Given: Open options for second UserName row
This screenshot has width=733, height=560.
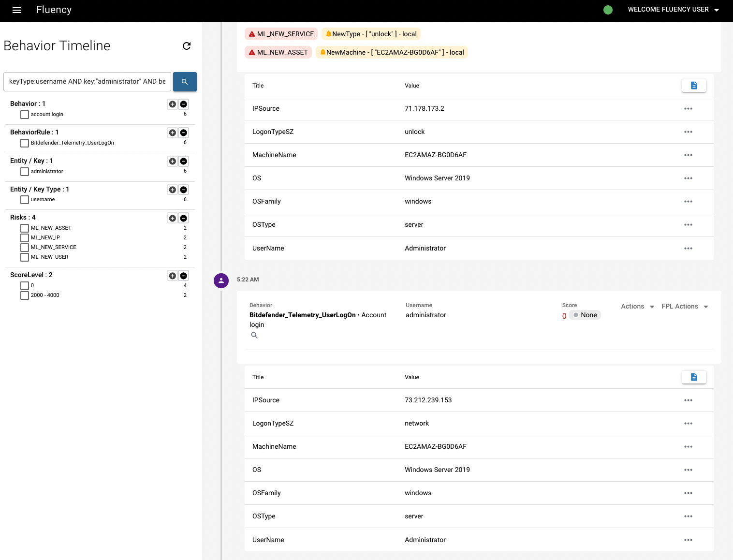Looking at the screenshot, I should (689, 540).
